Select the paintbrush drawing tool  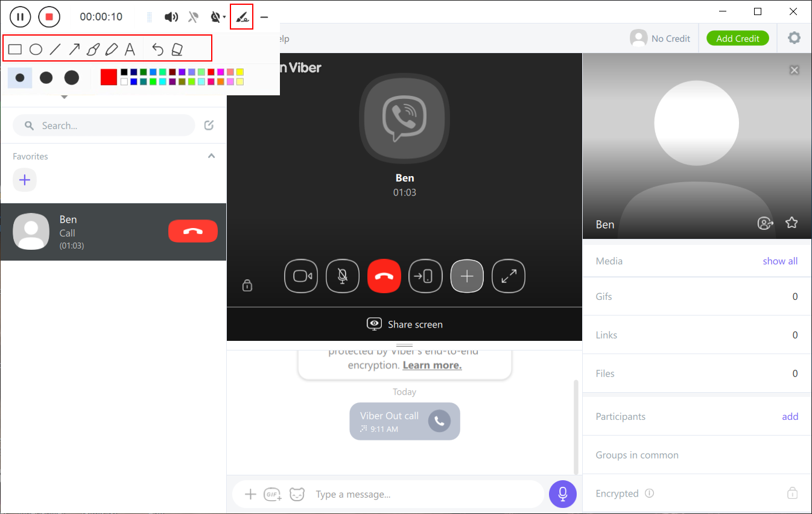[x=93, y=49]
